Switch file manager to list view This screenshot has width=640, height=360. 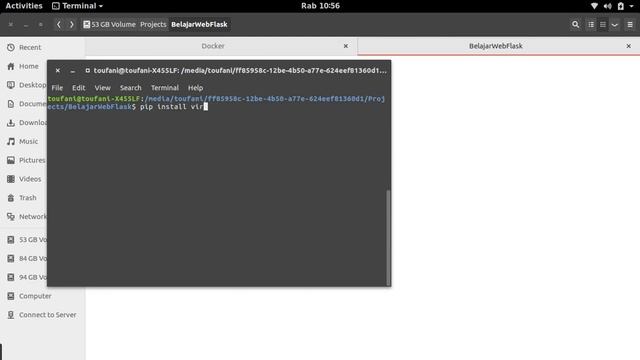[x=591, y=24]
